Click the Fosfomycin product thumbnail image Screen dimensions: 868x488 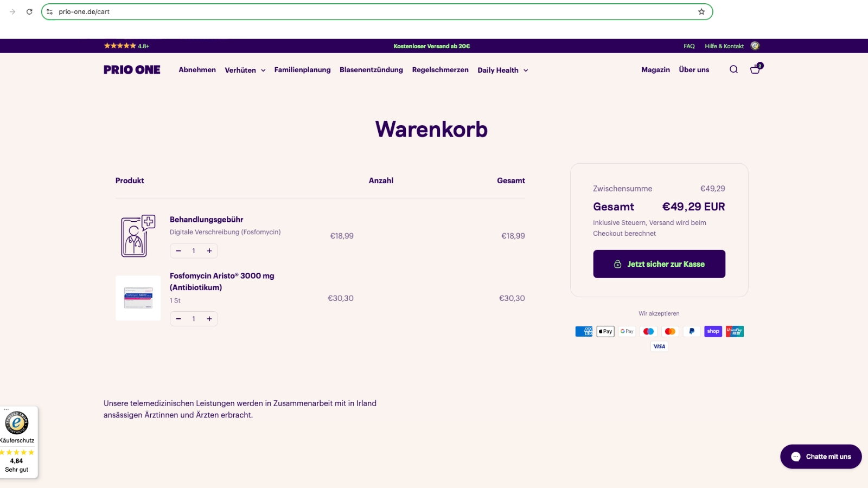pyautogui.click(x=138, y=298)
